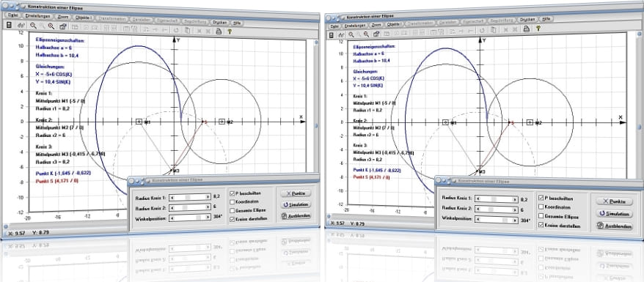Screen dimensions: 644x282
Task: Click Ausblenden in the right dialog
Action: pyautogui.click(x=615, y=226)
